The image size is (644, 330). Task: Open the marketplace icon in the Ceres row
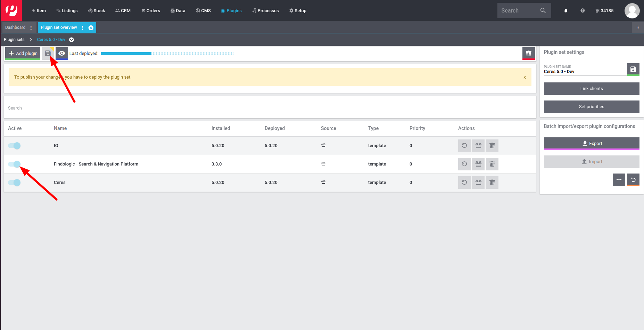[x=478, y=183]
